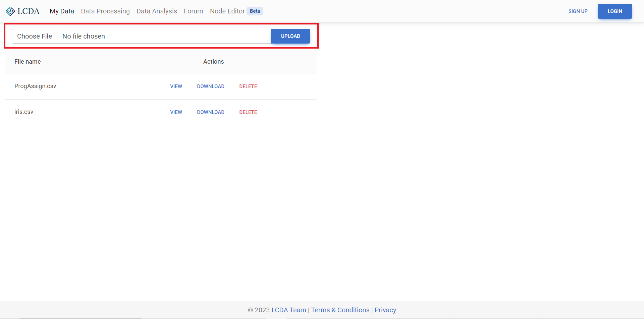Open the Terms & Conditions page

[340, 310]
